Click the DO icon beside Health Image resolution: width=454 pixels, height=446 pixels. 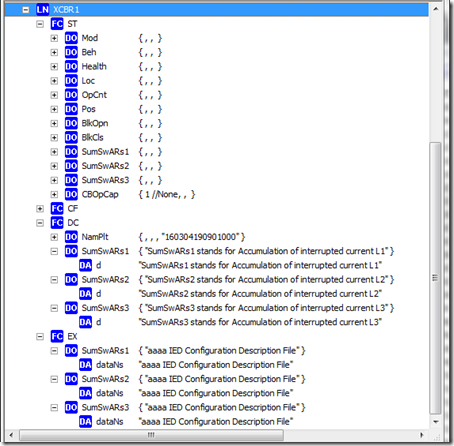coord(71,67)
